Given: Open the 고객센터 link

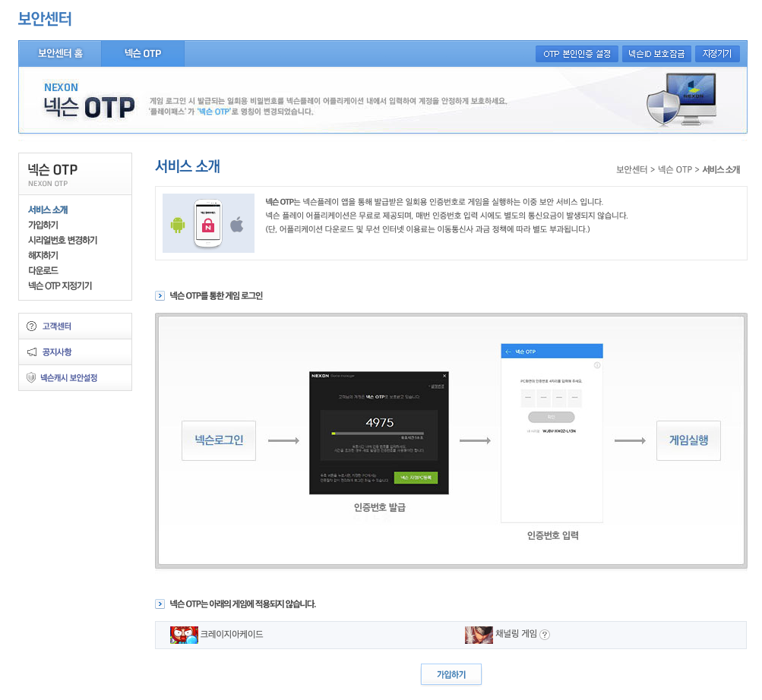Looking at the screenshot, I should click(x=56, y=326).
